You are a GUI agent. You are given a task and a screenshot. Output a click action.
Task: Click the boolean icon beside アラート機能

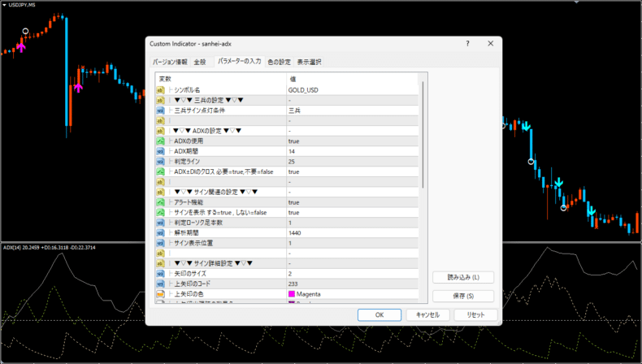tap(161, 202)
